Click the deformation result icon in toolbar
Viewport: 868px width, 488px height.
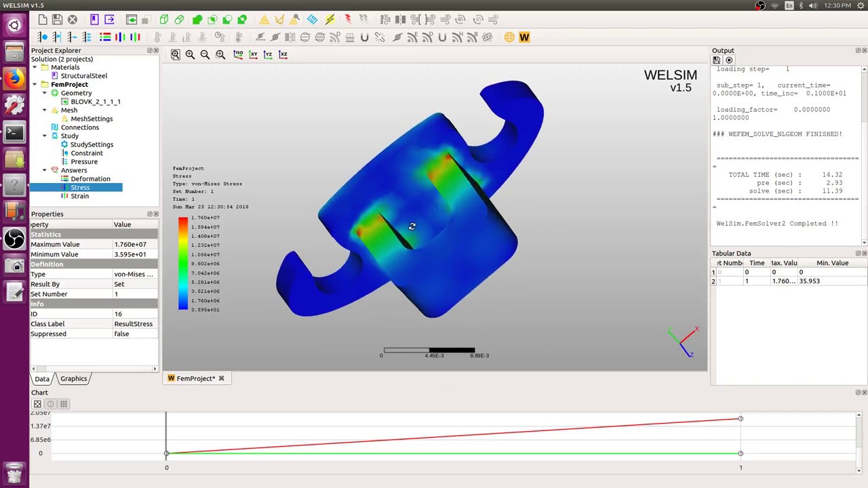[x=105, y=37]
